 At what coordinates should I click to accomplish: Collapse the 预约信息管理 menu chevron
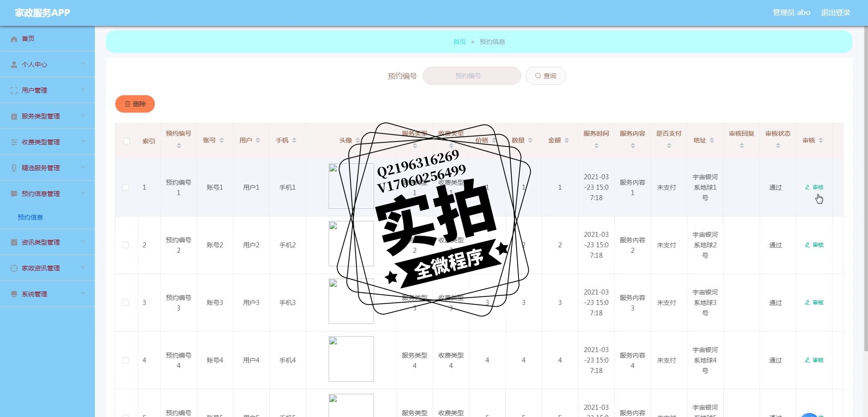click(x=83, y=193)
